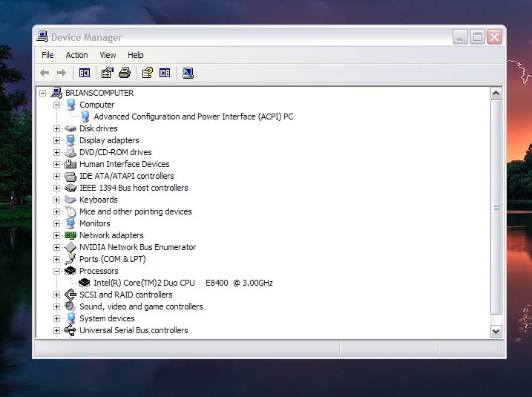Expand the IDE ATA/ATAPI controllers category
The width and height of the screenshot is (532, 397).
click(x=56, y=176)
